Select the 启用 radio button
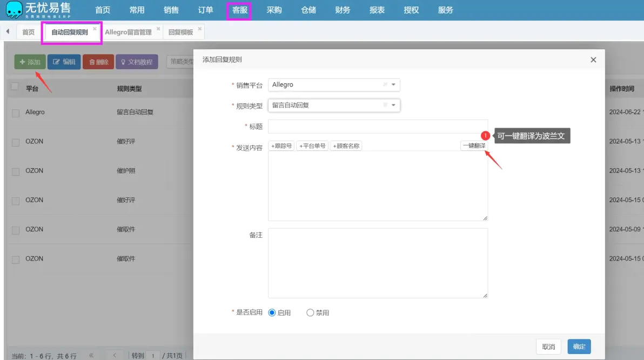 point(272,313)
